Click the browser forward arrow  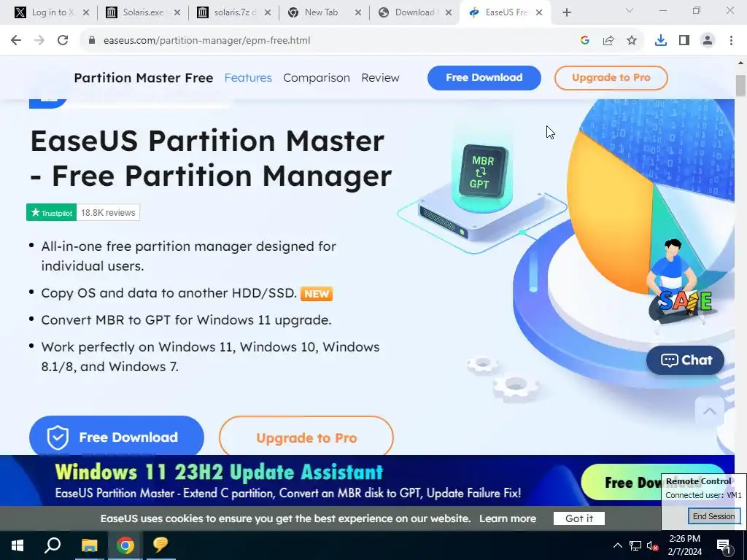coord(39,41)
